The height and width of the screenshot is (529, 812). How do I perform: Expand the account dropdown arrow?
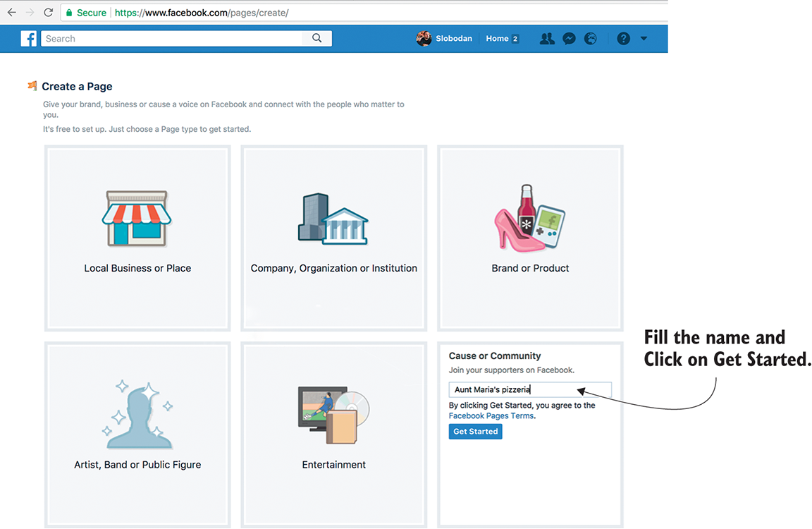[644, 39]
